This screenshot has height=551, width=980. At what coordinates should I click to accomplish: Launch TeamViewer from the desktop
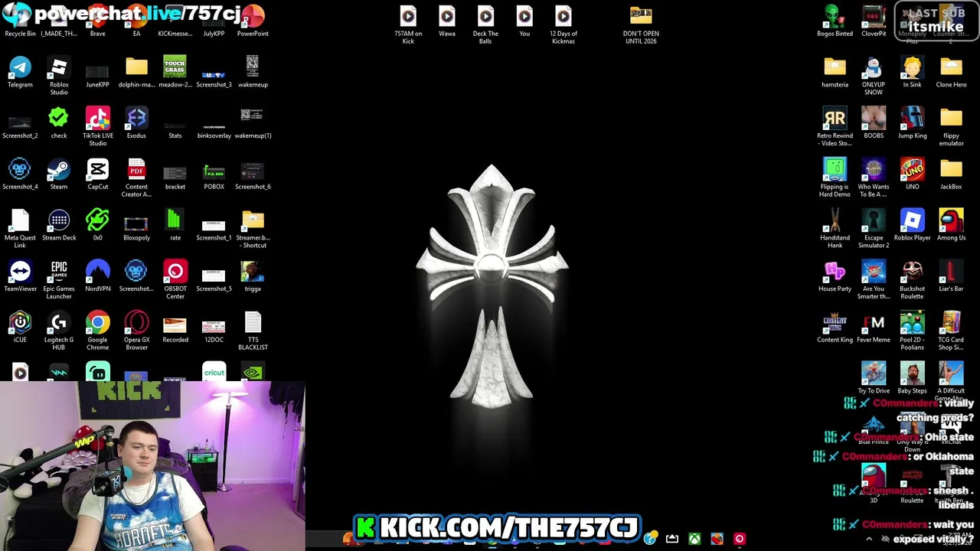[20, 276]
